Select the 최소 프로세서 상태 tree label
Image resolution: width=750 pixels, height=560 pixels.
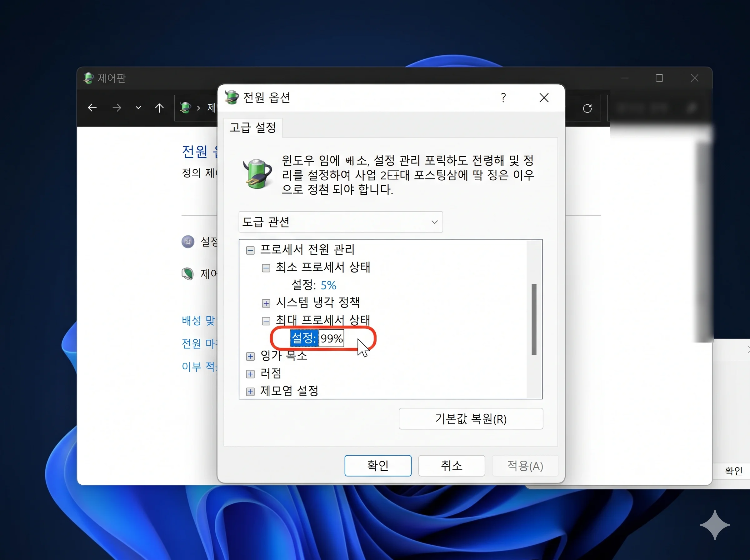coord(323,267)
